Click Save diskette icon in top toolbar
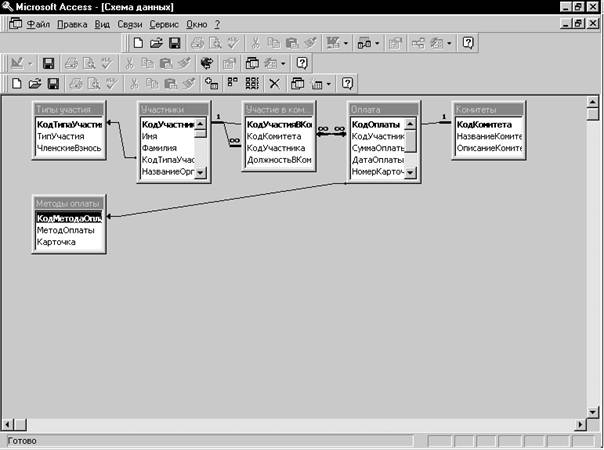Image resolution: width=604 pixels, height=450 pixels. coord(175,43)
